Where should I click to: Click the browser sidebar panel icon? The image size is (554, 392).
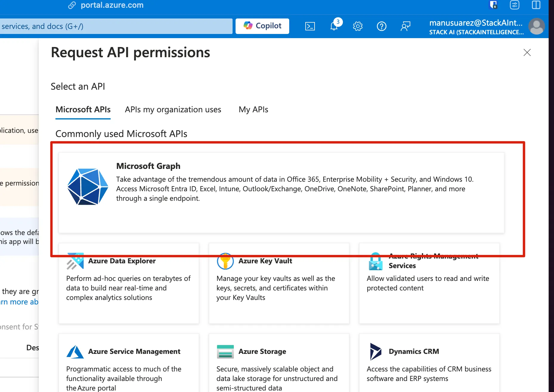coord(536,5)
